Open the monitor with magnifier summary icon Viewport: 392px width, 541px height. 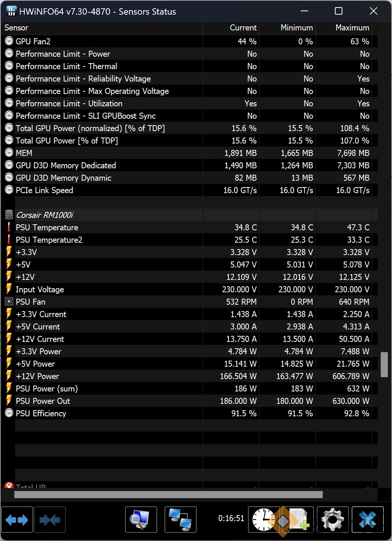coord(141,520)
